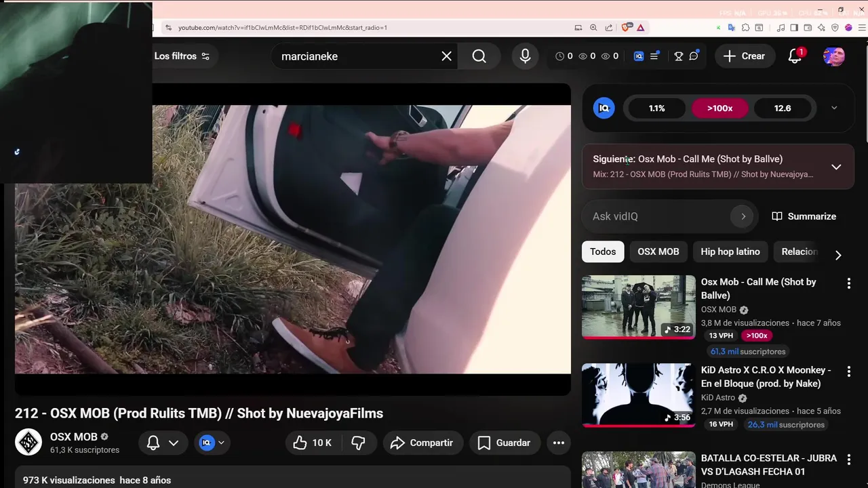Click the Google Translate extension icon
This screenshot has width=868, height=488.
coord(732,28)
